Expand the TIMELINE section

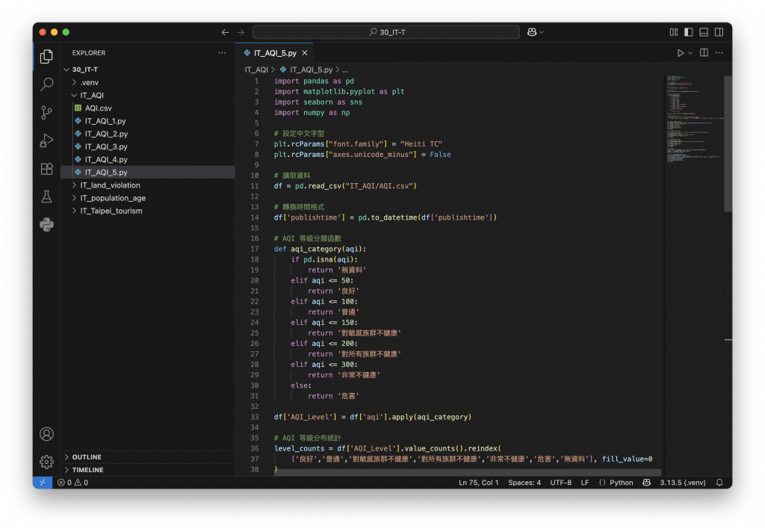click(148, 469)
